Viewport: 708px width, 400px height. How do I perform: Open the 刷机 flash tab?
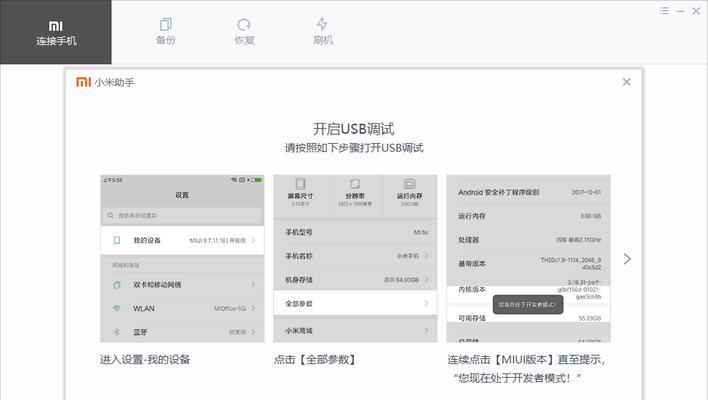point(323,32)
